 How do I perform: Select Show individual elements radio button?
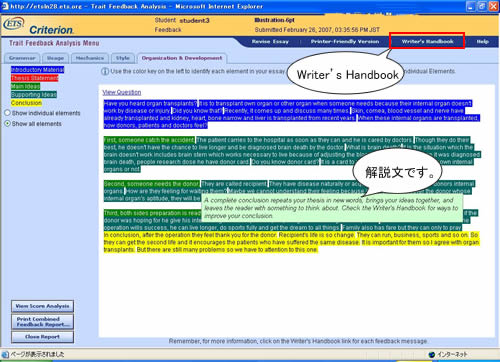point(7,113)
